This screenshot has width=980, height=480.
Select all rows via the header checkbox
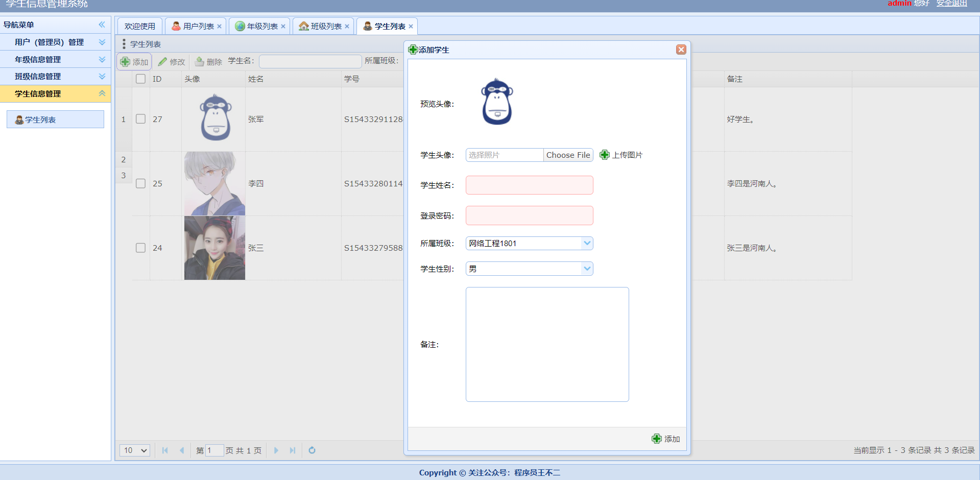click(140, 79)
